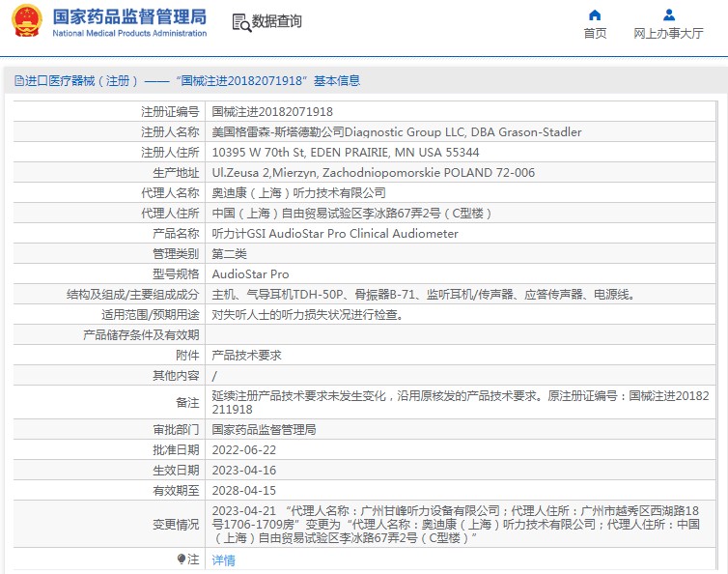Select agent name 奥迪康（上海）听力技术有限公司
The image size is (728, 574).
coord(298,193)
